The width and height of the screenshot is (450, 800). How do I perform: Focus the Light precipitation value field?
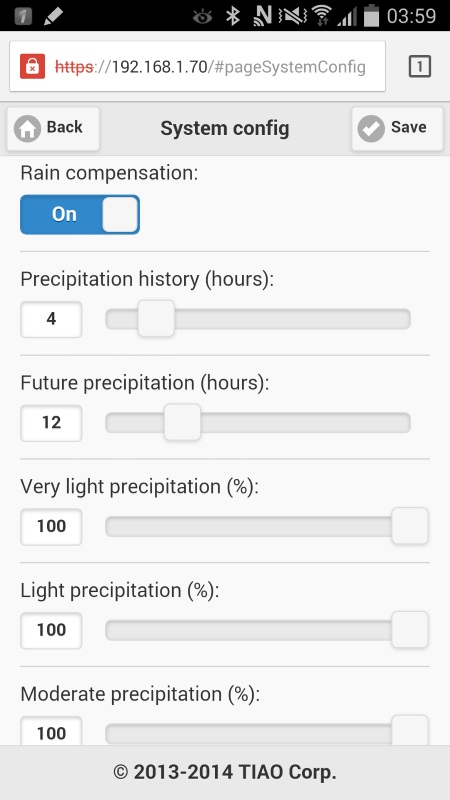click(x=51, y=630)
